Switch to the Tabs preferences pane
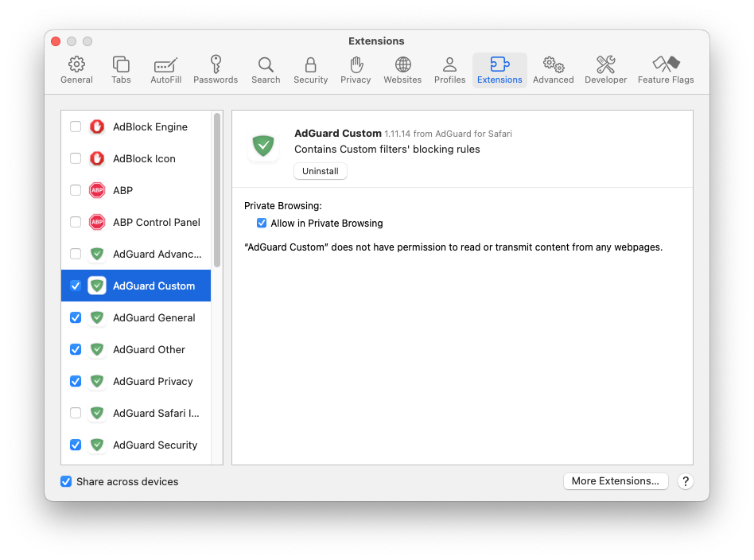 point(121,70)
